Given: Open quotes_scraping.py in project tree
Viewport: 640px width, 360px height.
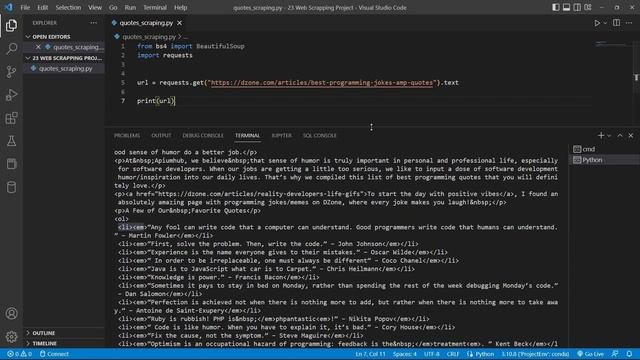Looking at the screenshot, I should 65,69.
